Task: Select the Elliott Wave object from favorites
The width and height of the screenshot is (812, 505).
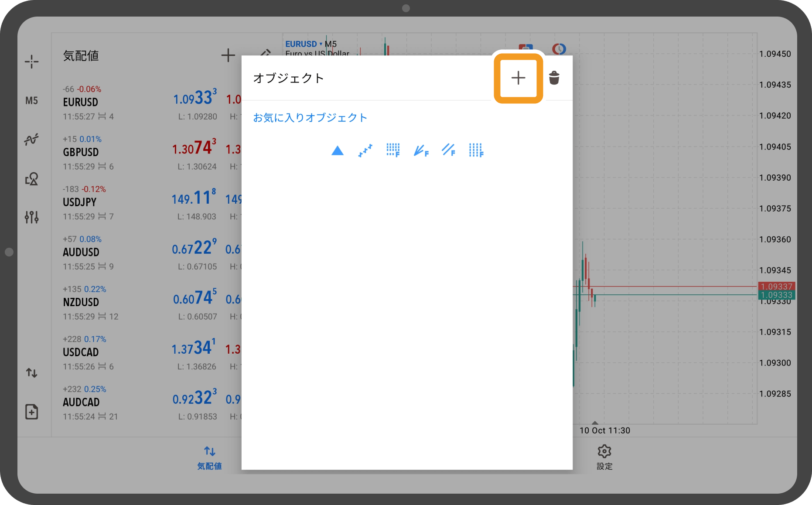Action: [x=365, y=150]
